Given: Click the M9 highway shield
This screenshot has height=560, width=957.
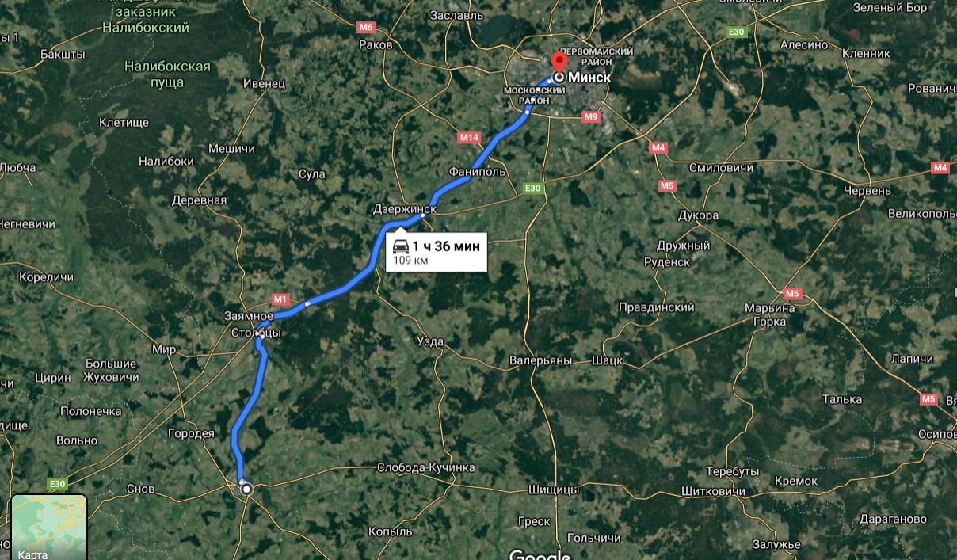Looking at the screenshot, I should pos(590,117).
